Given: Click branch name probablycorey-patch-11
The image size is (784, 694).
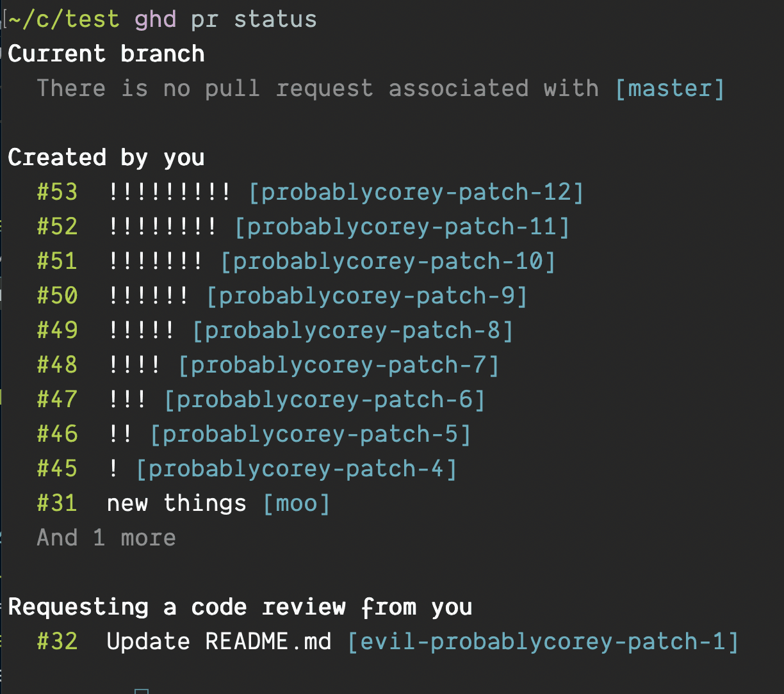Looking at the screenshot, I should (x=402, y=227).
